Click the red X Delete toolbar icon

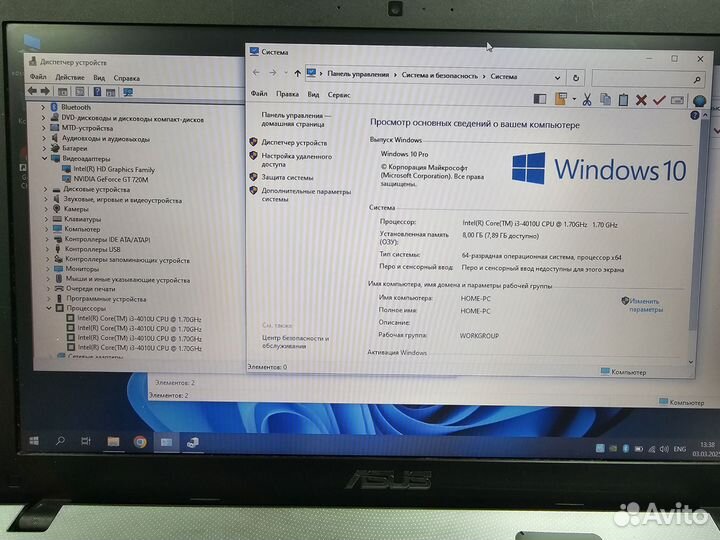(x=641, y=99)
